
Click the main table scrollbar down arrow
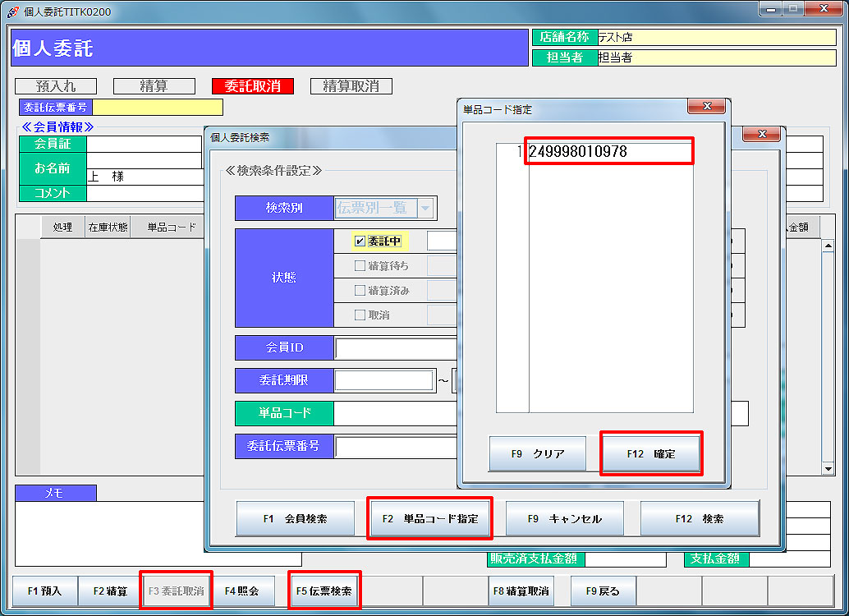coord(828,469)
